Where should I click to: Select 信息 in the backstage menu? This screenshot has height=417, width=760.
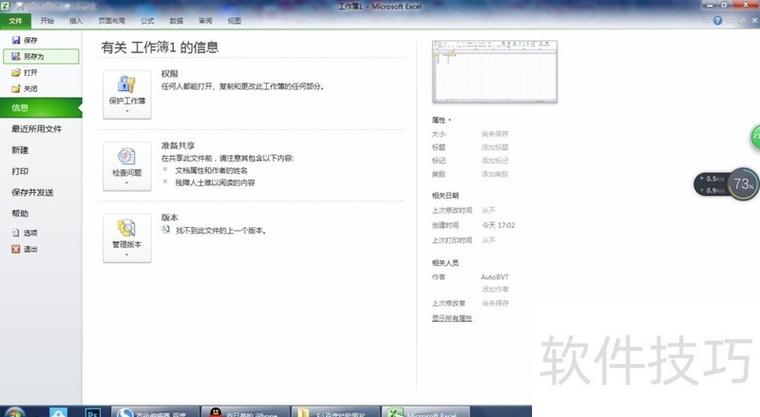(x=41, y=108)
